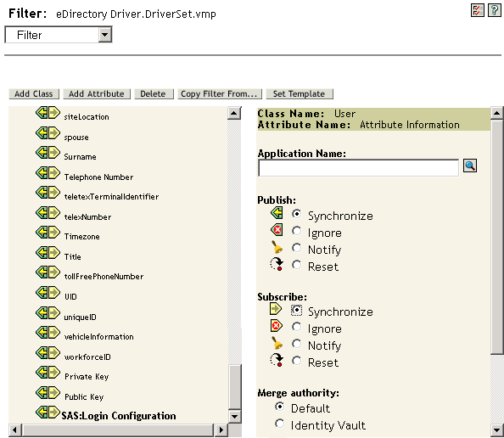Select Subscribe Notify radio button

[296, 344]
